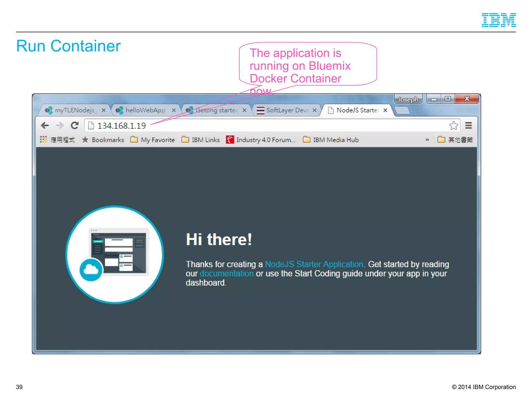
Task: Click the browser forward arrow
Action: coord(60,126)
